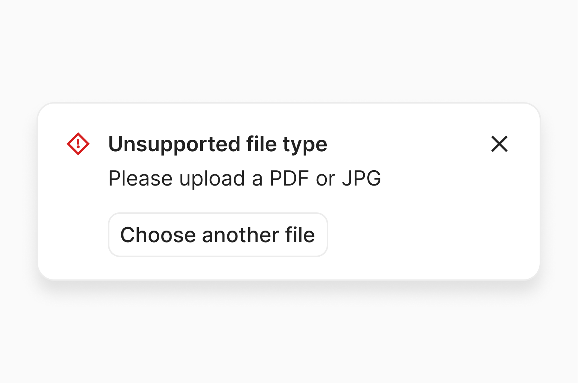The image size is (588, 383).
Task: Hide the file type error toast
Action: pyautogui.click(x=499, y=144)
